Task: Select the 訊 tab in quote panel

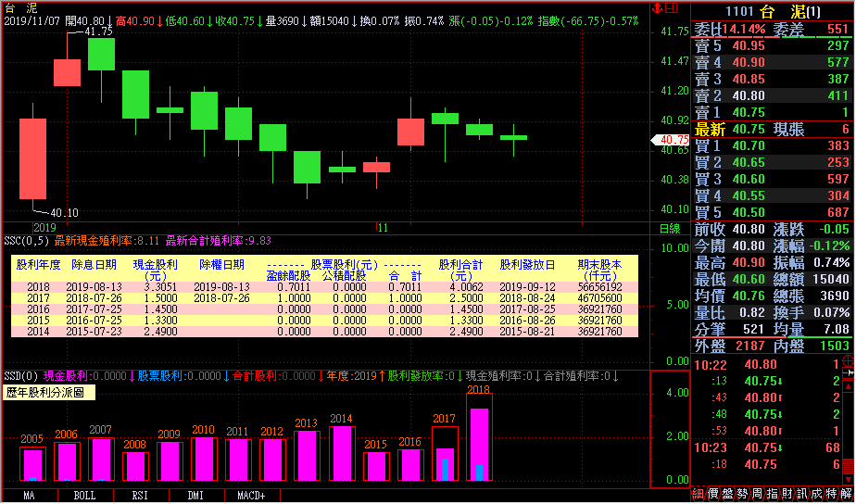Action: coord(801,495)
